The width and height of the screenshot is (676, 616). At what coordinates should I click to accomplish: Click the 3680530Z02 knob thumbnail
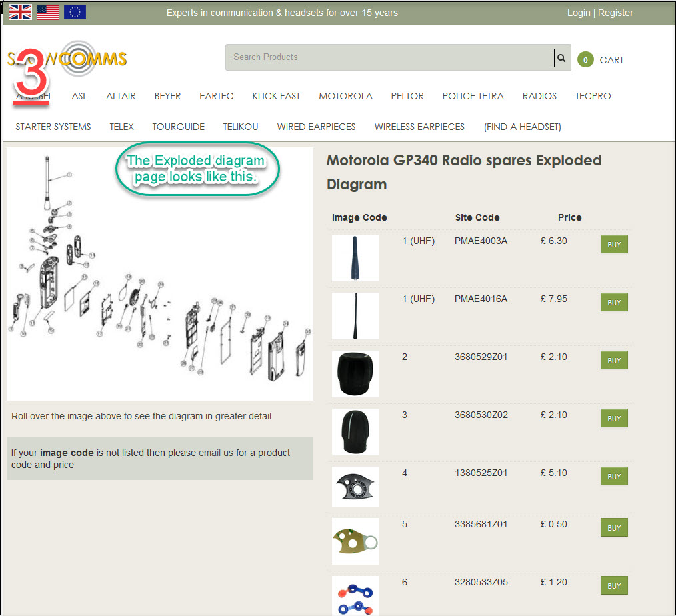355,432
